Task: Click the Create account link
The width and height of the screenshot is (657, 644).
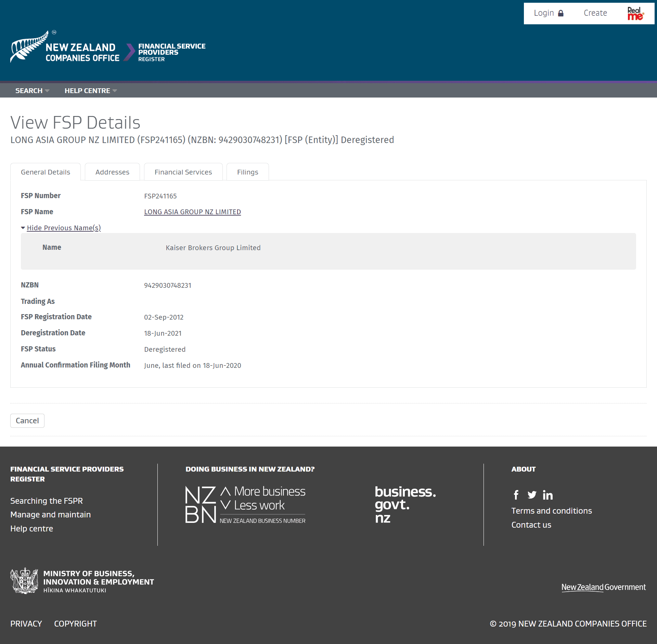Action: pos(595,13)
